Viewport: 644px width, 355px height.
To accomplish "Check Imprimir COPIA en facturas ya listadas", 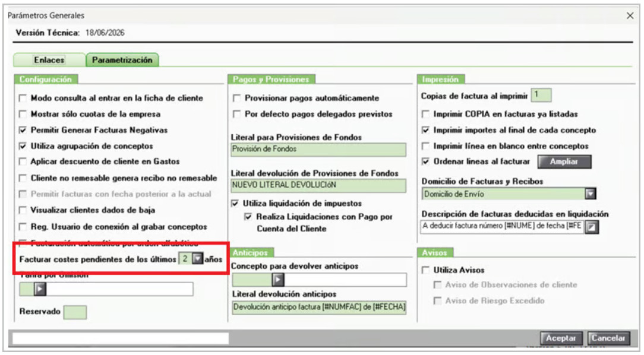I will tap(426, 114).
